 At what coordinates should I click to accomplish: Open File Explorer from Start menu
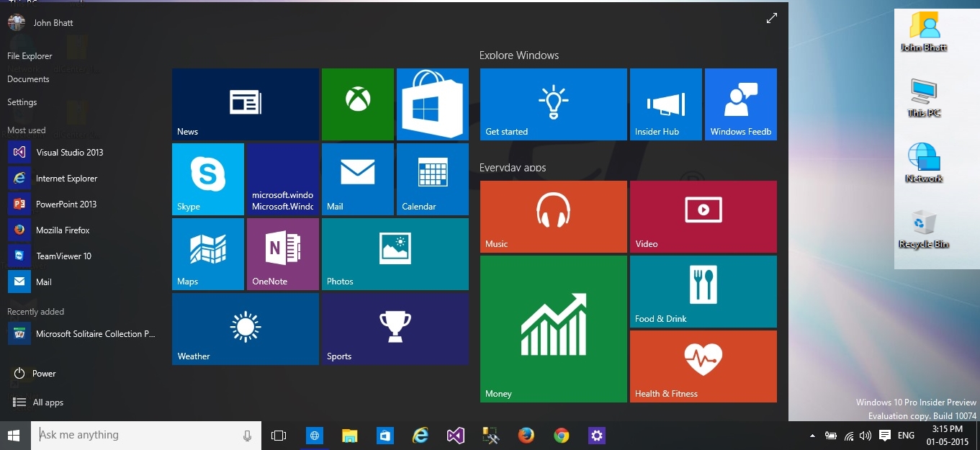(x=30, y=56)
